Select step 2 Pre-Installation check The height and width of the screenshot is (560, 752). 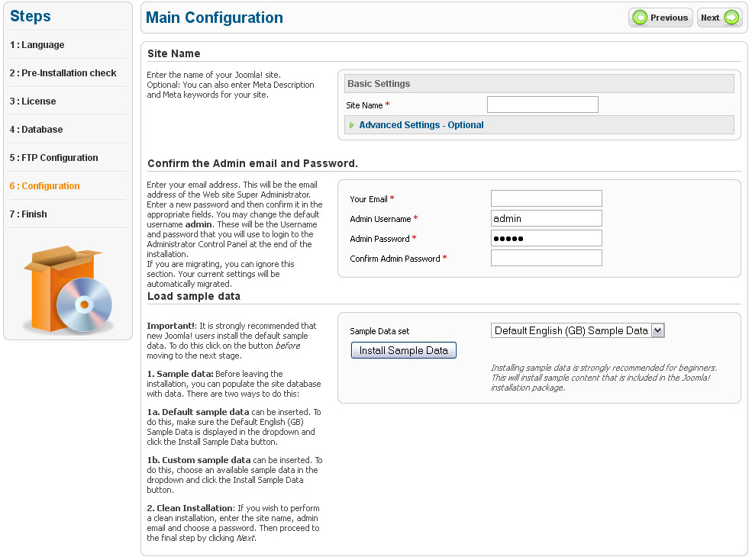point(63,73)
